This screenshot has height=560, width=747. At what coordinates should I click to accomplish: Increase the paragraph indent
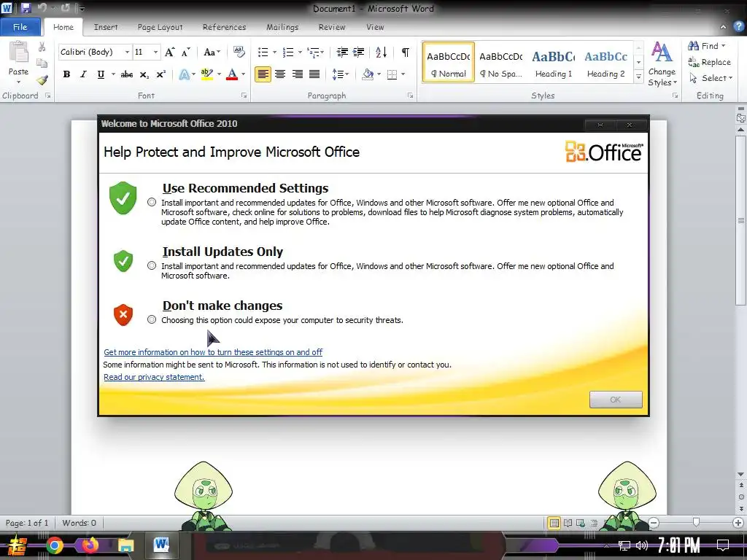click(359, 52)
